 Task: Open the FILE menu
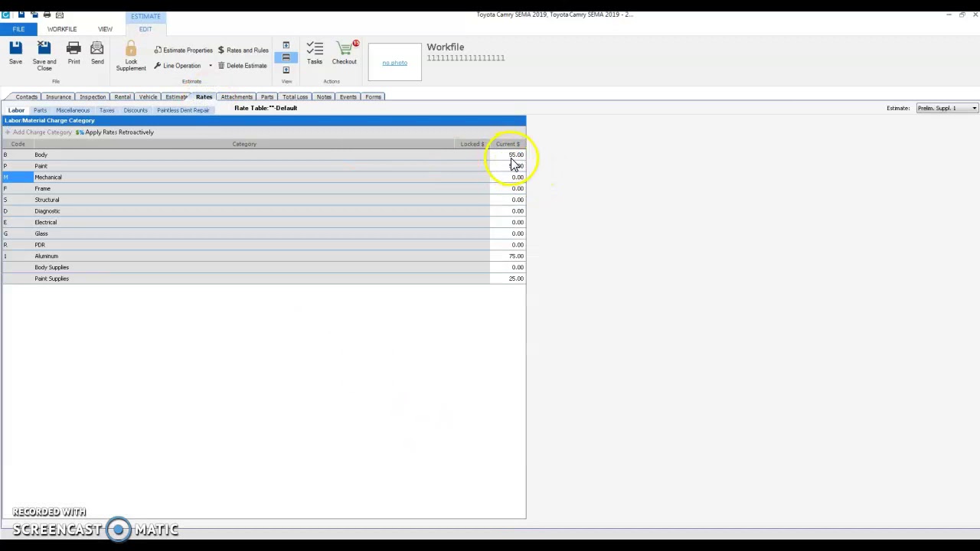pyautogui.click(x=18, y=29)
